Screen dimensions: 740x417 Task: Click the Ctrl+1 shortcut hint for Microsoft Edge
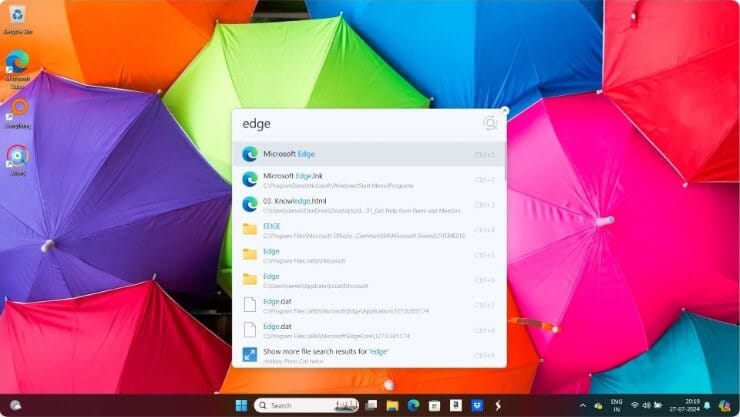484,155
